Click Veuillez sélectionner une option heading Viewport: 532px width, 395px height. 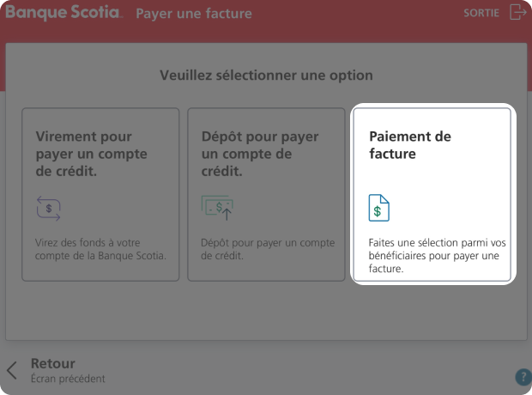coord(266,76)
